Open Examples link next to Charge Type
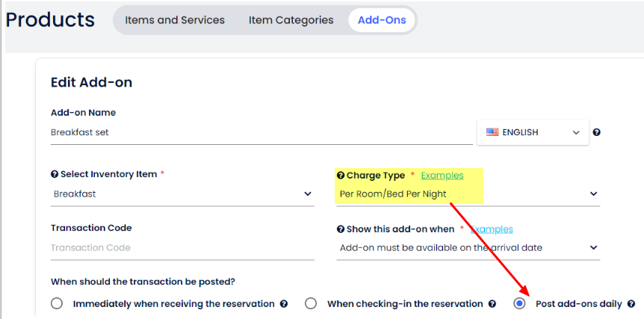This screenshot has height=319, width=644. tap(442, 176)
